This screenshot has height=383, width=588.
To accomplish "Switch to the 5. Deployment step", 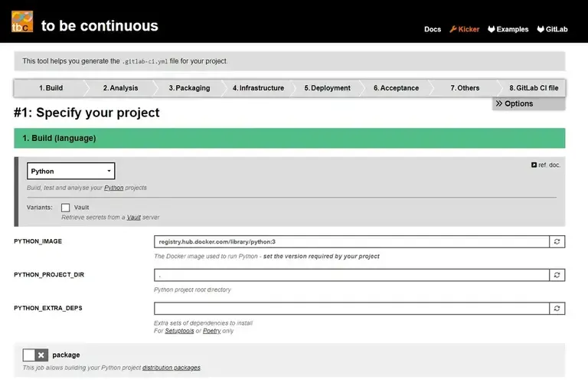I will point(327,88).
